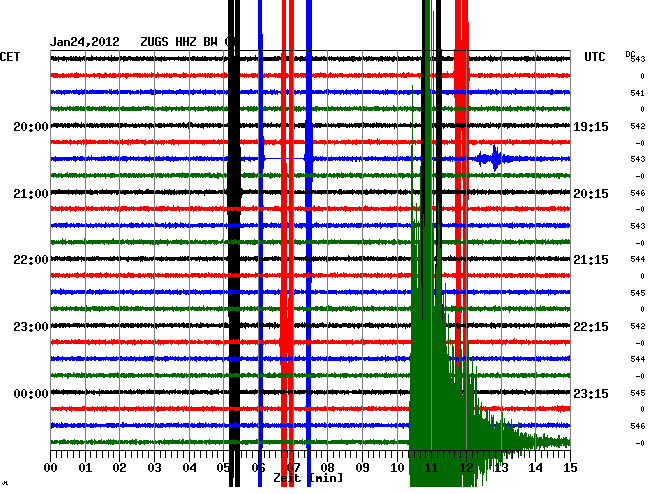Image resolution: width=650 pixels, height=494 pixels.
Task: Click minute tick label 02 on the x-axis
Action: tap(119, 468)
